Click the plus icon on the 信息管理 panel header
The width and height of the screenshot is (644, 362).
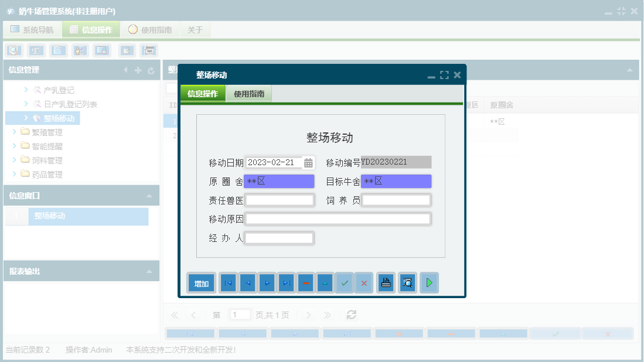point(138,69)
